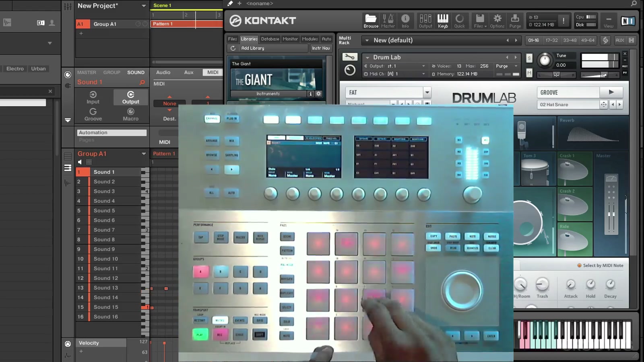
Task: Open the FAT kit preset dropdown
Action: point(427,93)
